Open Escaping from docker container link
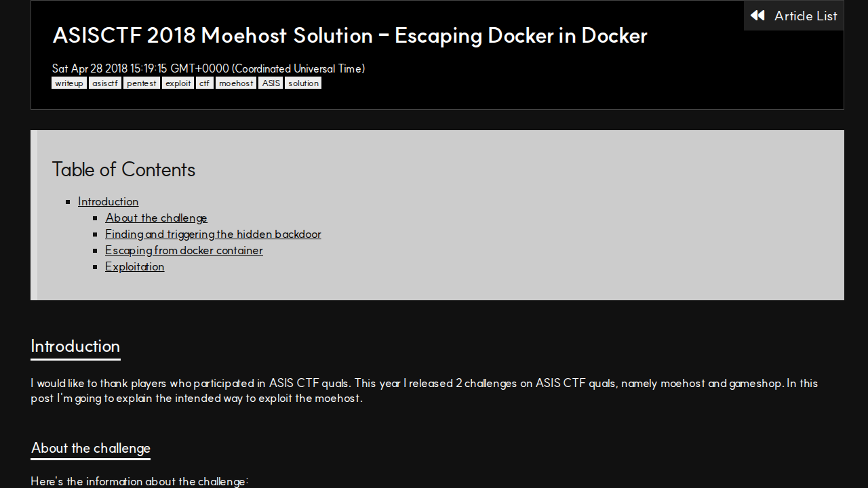The width and height of the screenshot is (868, 488). point(184,250)
